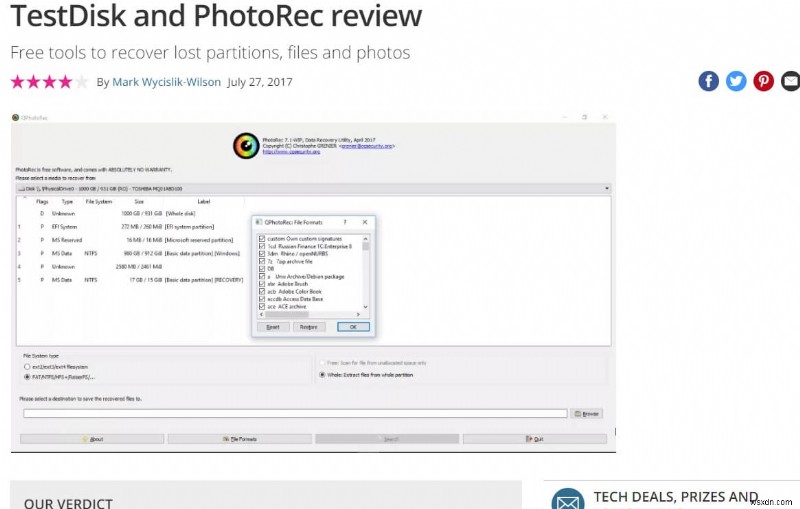Click the Flags column header

click(x=42, y=202)
